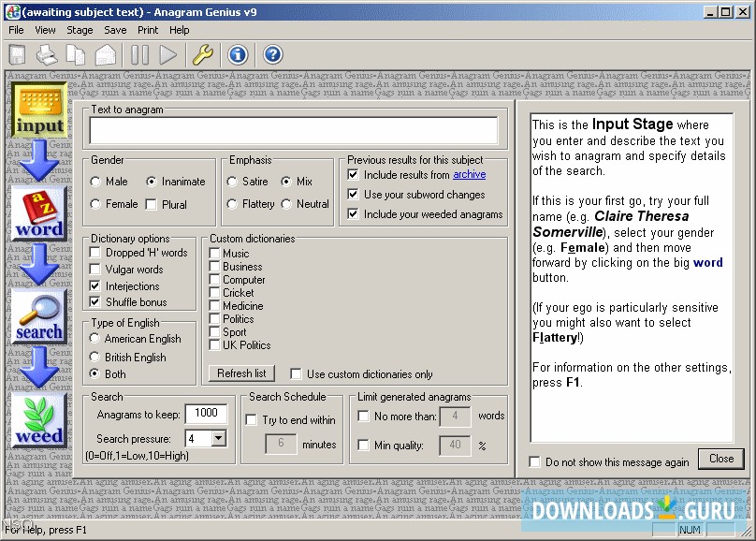This screenshot has height=541, width=756.
Task: Enable the Sport custom dictionary
Action: coord(214,331)
